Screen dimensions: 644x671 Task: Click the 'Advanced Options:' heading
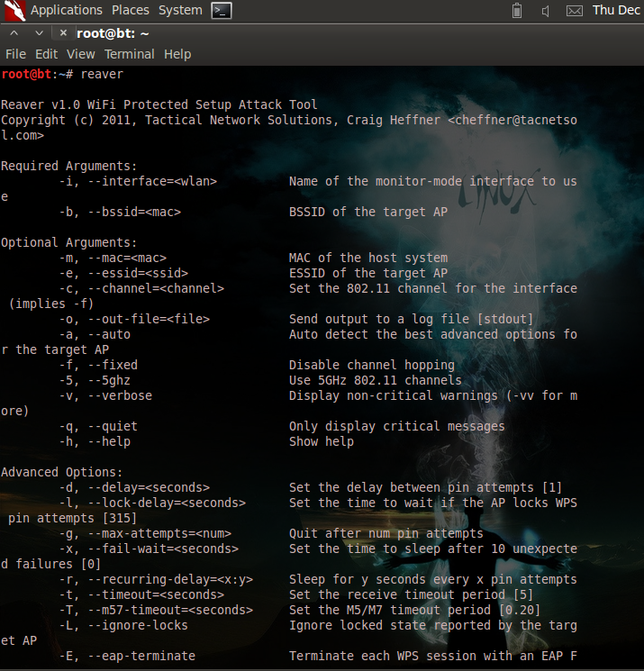(61, 473)
